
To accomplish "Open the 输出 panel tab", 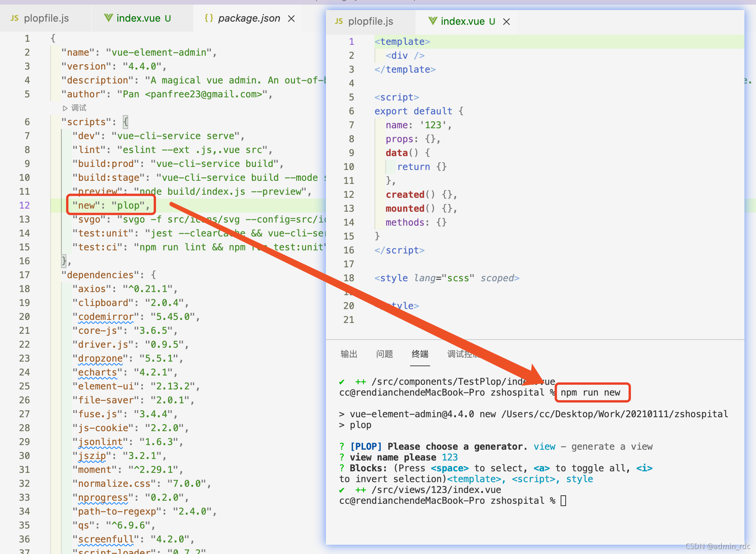I will [349, 354].
